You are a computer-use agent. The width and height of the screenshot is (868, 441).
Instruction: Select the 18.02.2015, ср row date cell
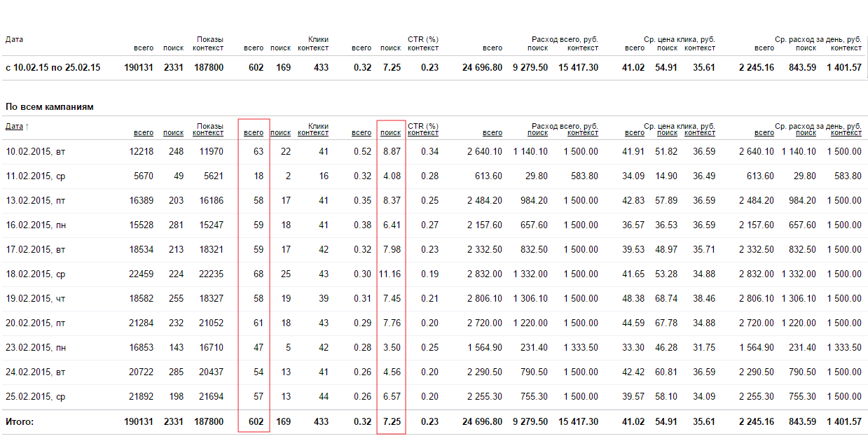[36, 274]
